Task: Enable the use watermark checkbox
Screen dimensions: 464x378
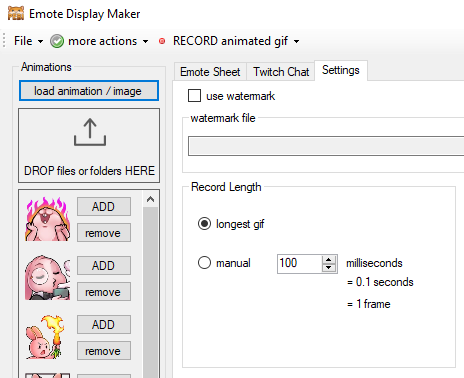Action: 194,96
